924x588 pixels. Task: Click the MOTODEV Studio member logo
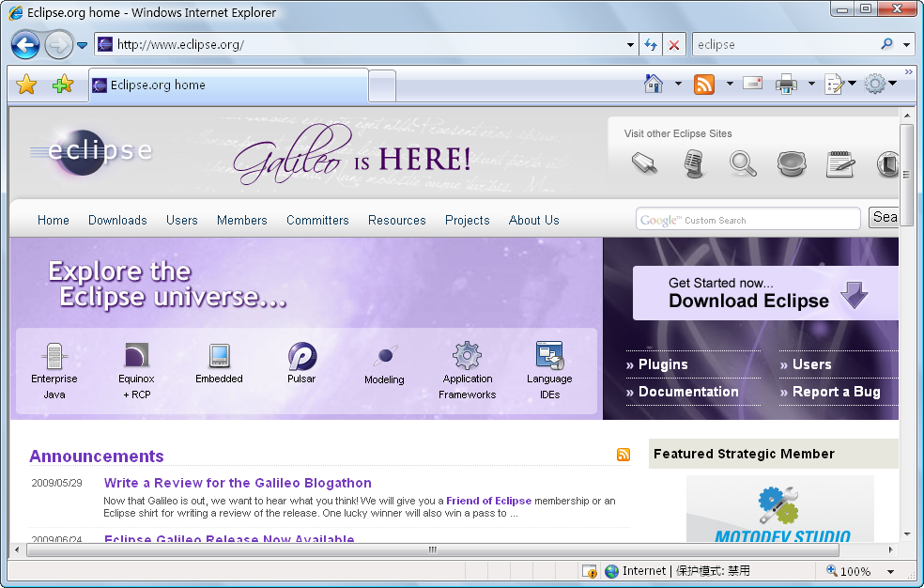click(x=780, y=509)
